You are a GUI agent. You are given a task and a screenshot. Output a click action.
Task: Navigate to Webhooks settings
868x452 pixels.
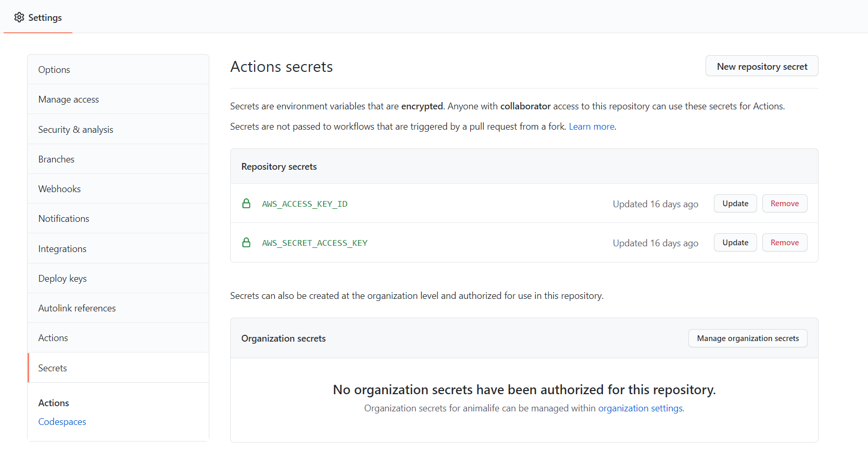coord(59,189)
